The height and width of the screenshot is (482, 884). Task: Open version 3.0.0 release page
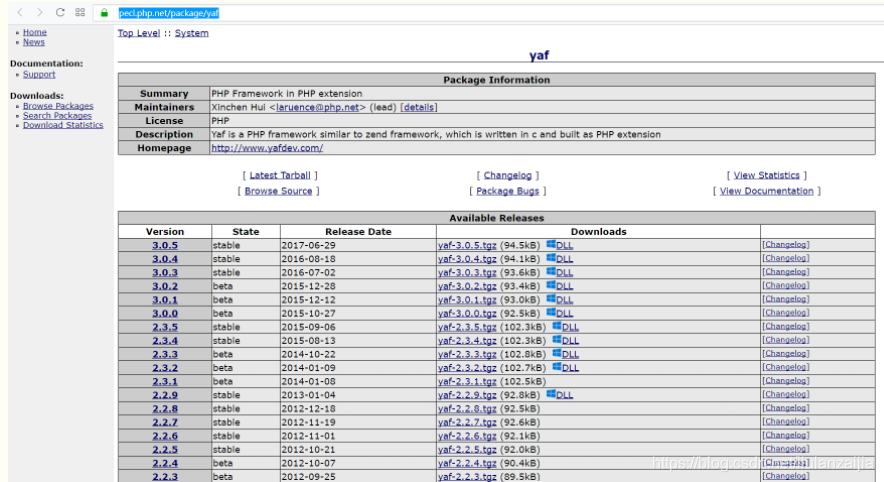click(x=165, y=313)
